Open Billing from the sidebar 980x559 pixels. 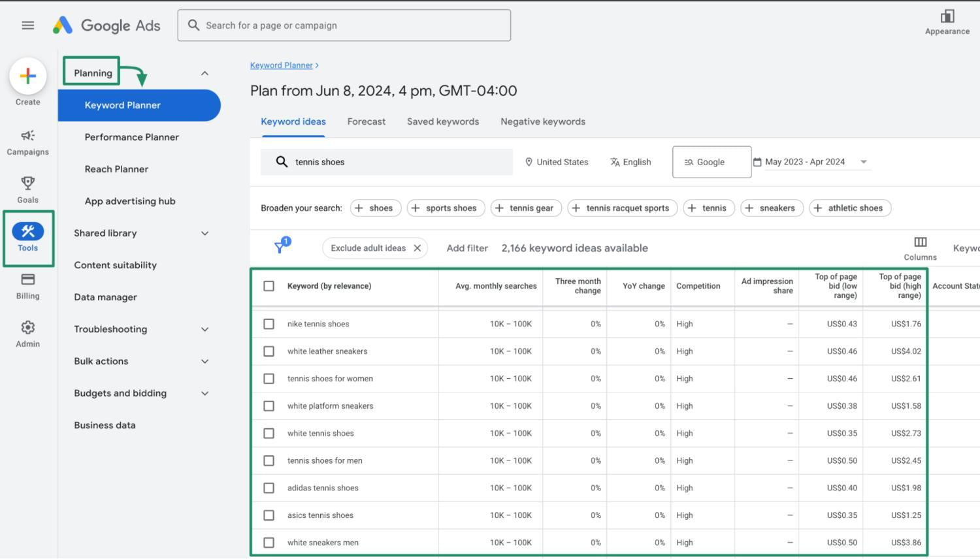point(27,286)
